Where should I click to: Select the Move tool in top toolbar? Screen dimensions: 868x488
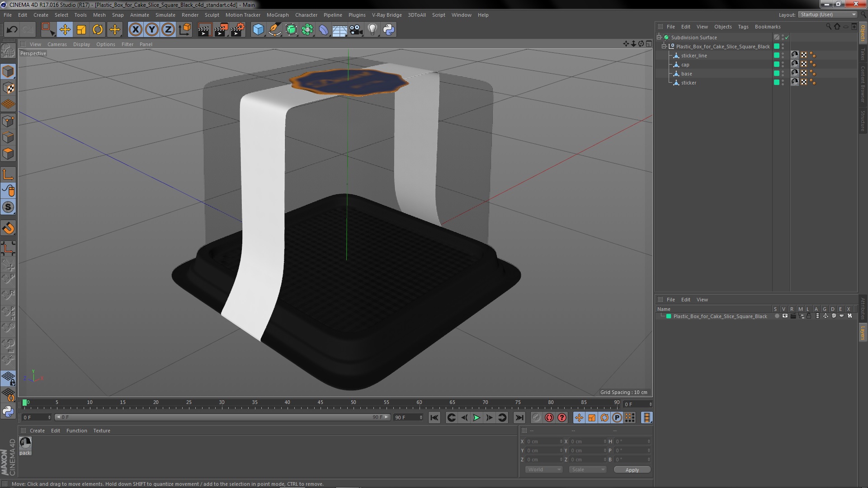65,30
